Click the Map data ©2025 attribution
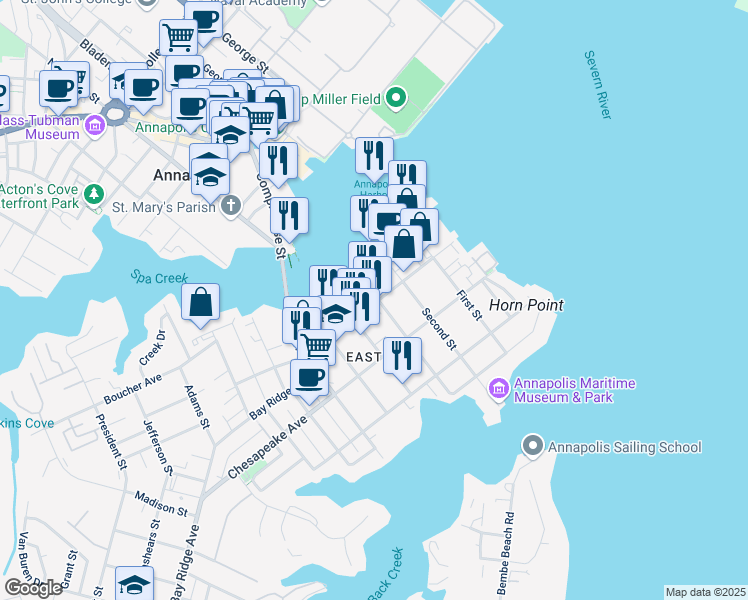This screenshot has width=748, height=600. coord(705,592)
